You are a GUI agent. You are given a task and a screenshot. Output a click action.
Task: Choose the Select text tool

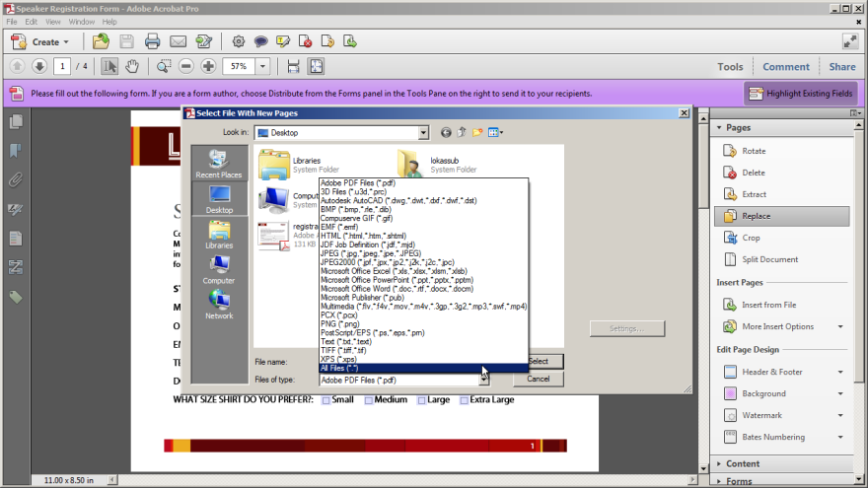click(109, 66)
